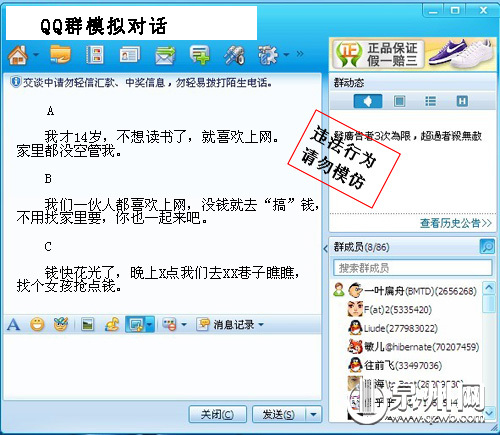Select the speaker announcement tab in 群动态
The image size is (500, 435).
point(368,101)
